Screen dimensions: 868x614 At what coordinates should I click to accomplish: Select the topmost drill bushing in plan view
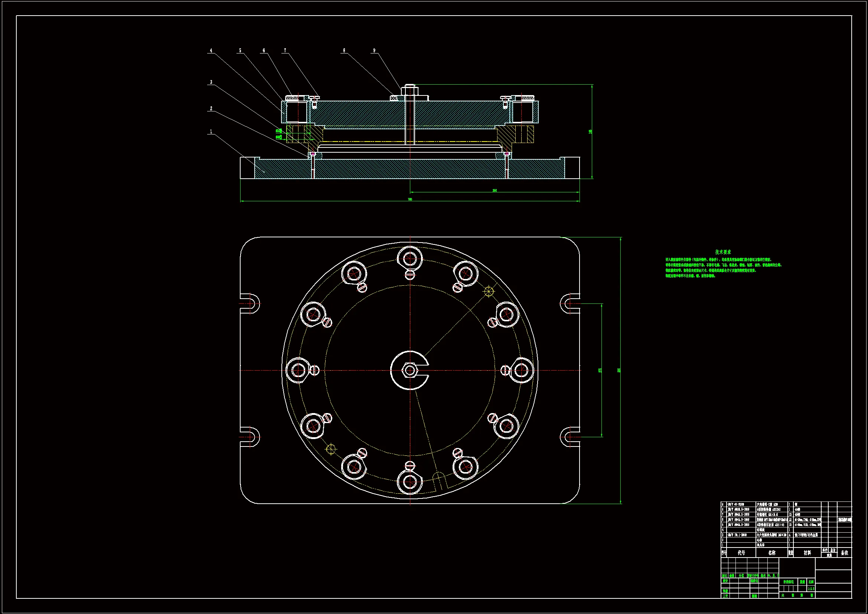410,259
